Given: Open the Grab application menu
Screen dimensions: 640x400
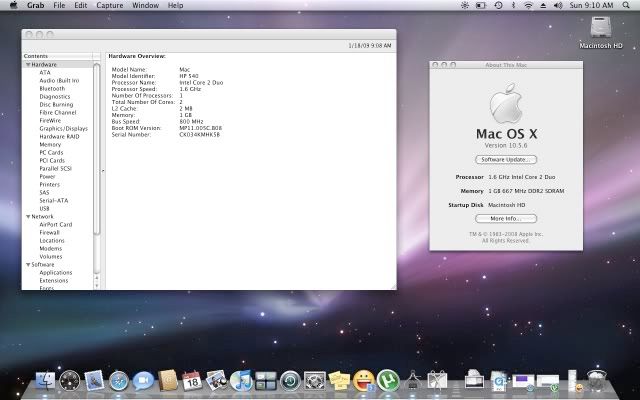Looking at the screenshot, I should 36,5.
